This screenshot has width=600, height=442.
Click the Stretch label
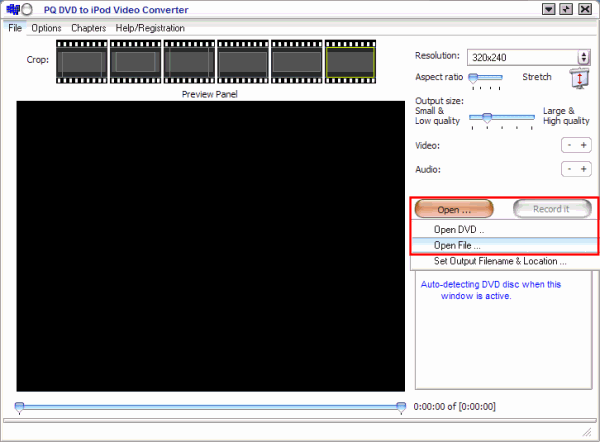[x=537, y=77]
